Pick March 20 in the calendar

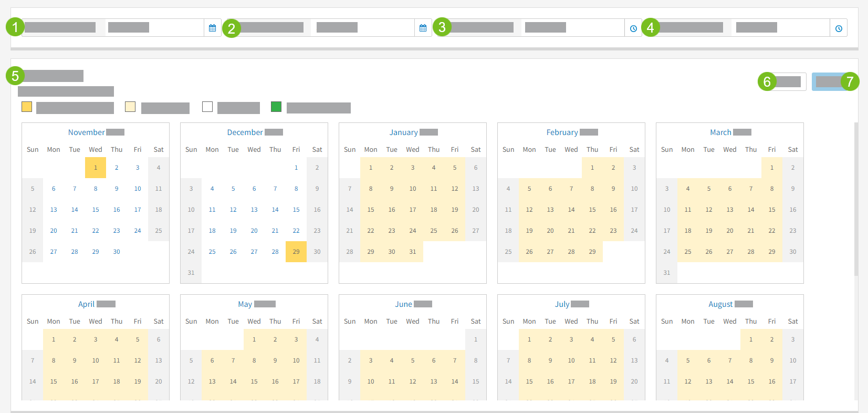click(730, 231)
